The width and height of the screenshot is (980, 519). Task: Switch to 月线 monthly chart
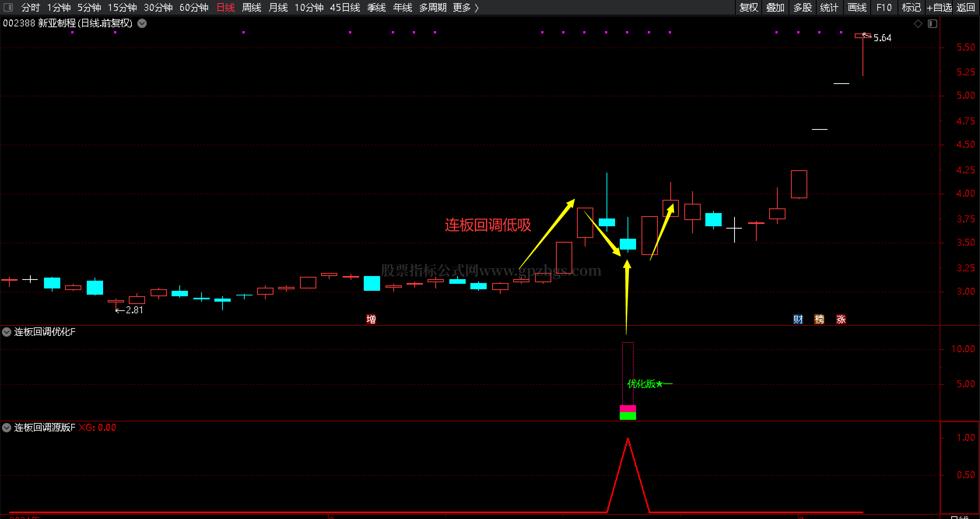[278, 7]
